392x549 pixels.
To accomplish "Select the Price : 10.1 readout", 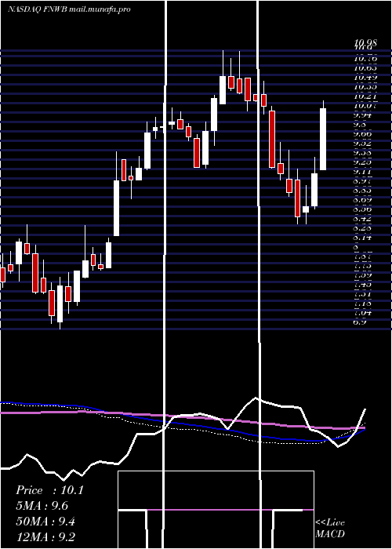I will 49,490.
